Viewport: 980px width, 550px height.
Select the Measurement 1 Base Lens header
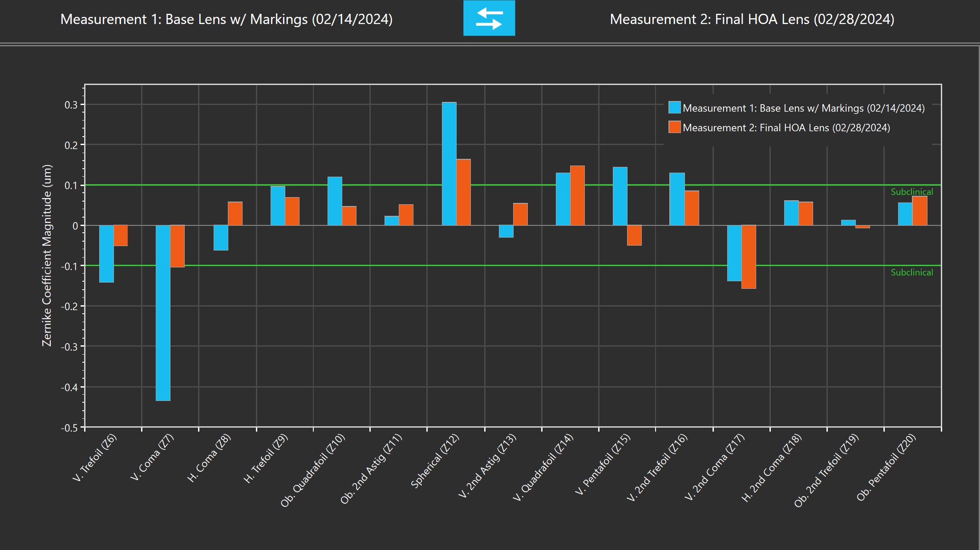pyautogui.click(x=226, y=19)
